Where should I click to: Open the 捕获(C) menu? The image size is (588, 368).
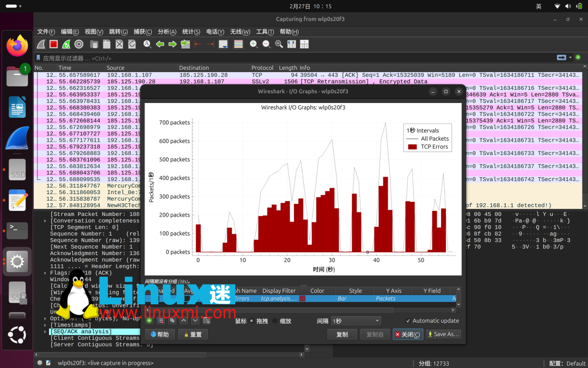point(143,32)
